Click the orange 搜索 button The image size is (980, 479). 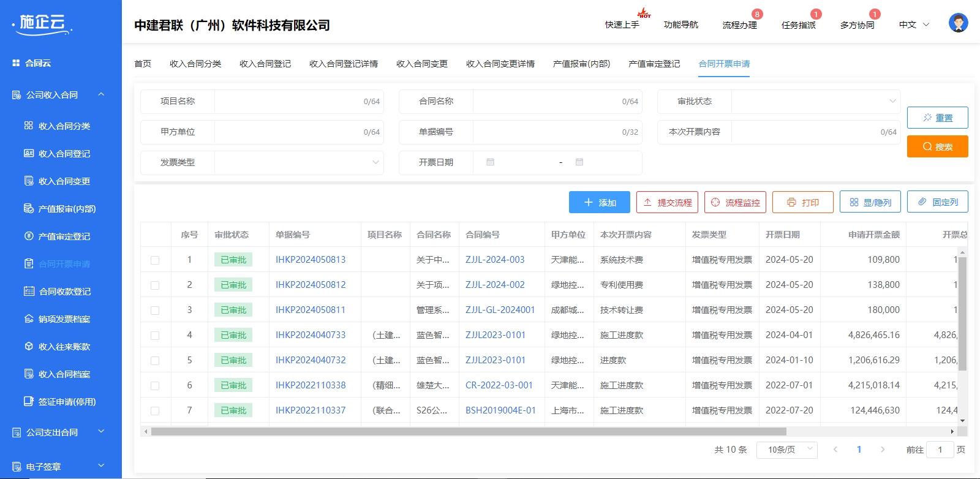pos(938,146)
